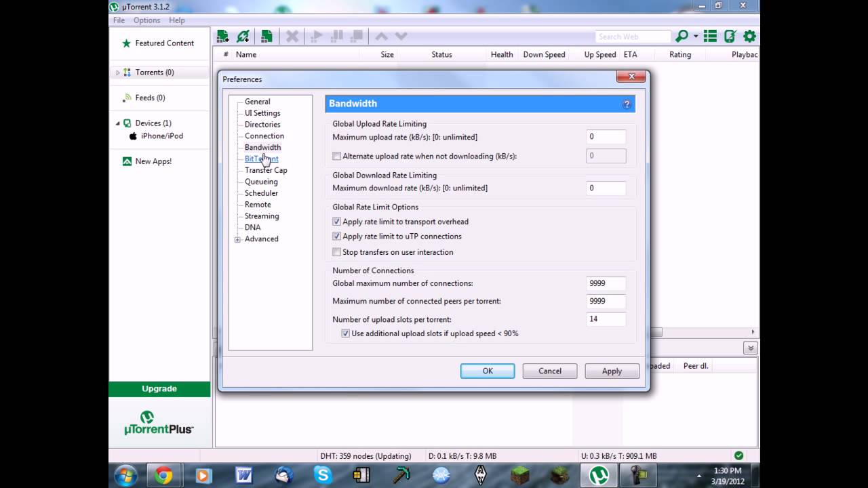Click Cancel in Preferences dialog
The image size is (868, 488).
click(550, 371)
